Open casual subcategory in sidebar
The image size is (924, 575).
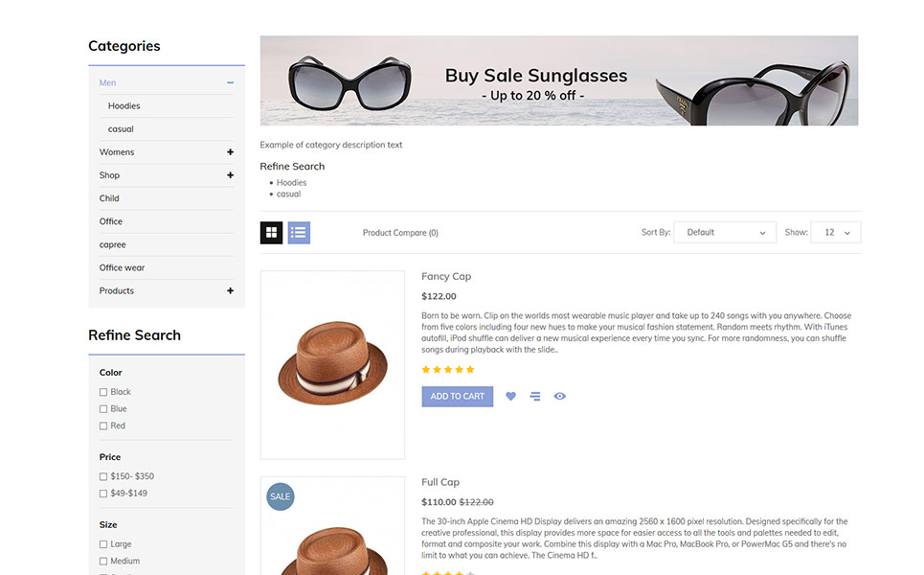point(121,129)
